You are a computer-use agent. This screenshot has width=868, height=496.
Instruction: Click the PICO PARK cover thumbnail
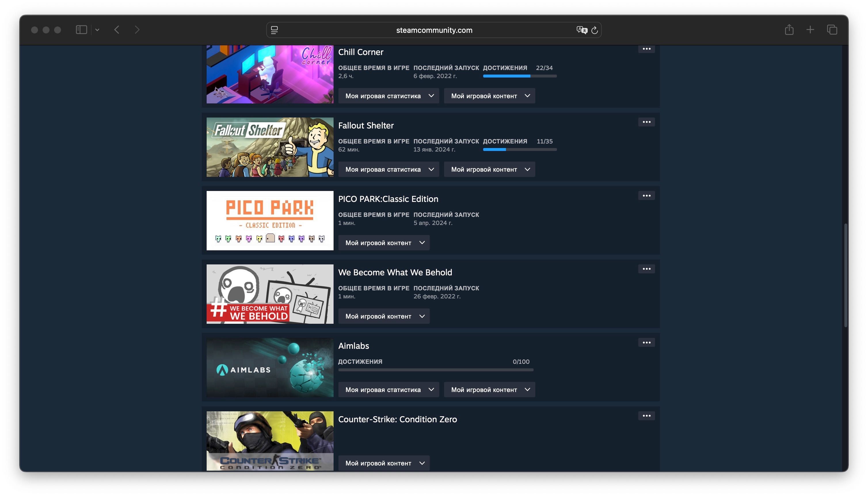pos(270,220)
